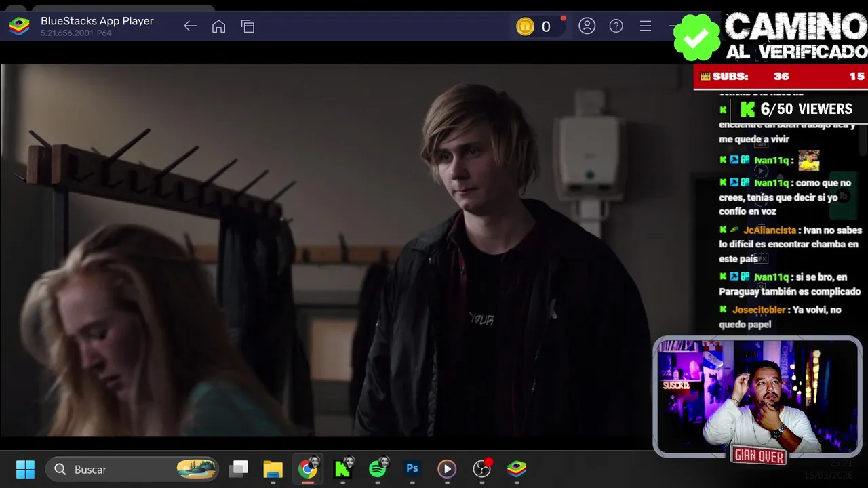Switch to Google Chrome on taskbar
This screenshot has height=488, width=868.
point(308,469)
